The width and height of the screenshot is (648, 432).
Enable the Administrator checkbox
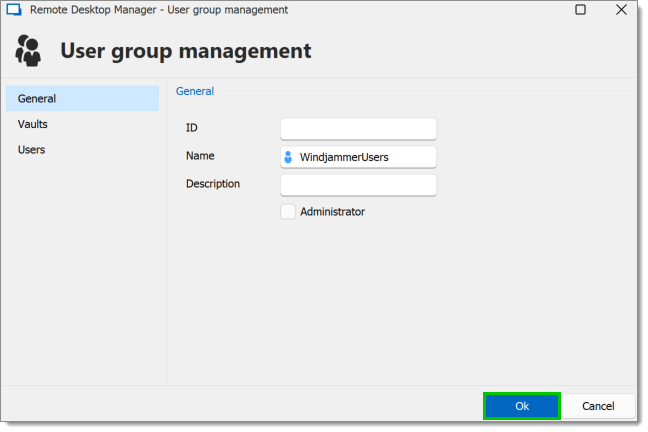click(x=288, y=212)
